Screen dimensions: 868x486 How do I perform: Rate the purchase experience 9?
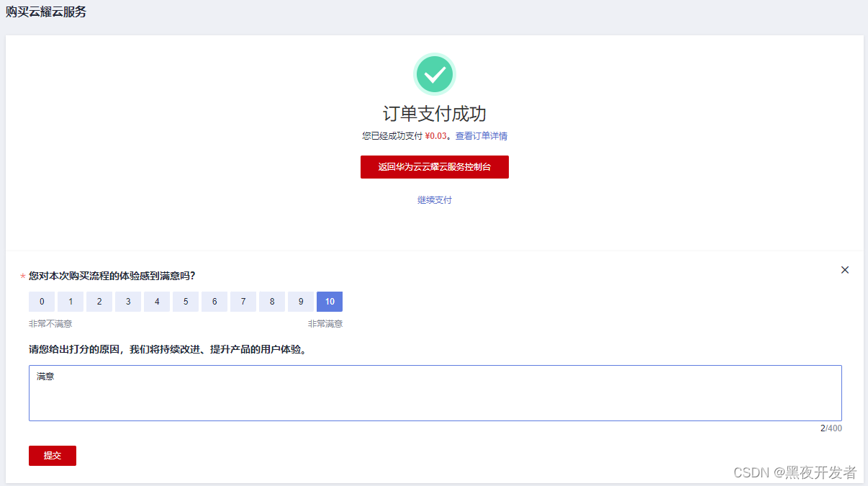click(301, 302)
